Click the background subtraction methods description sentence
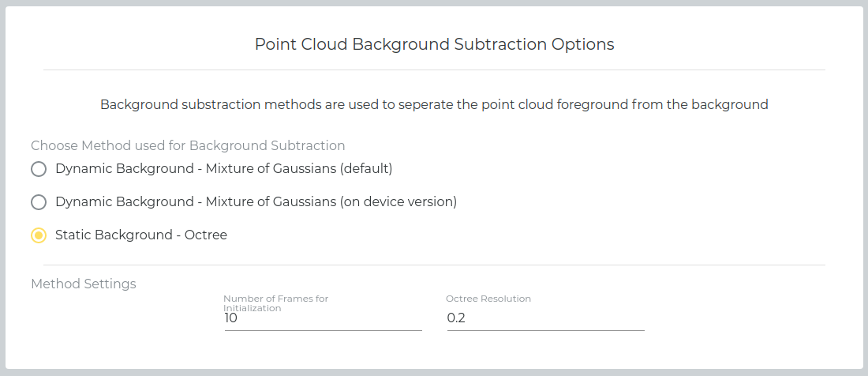This screenshot has width=868, height=376. click(434, 104)
